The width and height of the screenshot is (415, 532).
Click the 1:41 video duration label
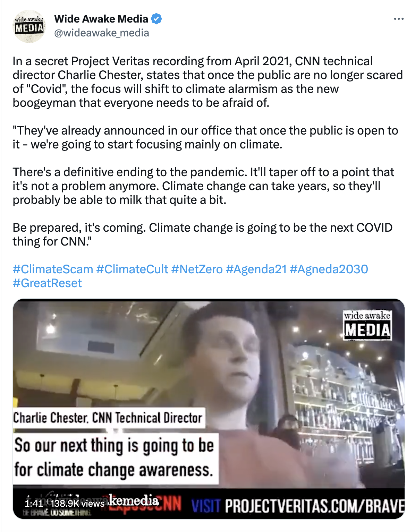tap(34, 503)
